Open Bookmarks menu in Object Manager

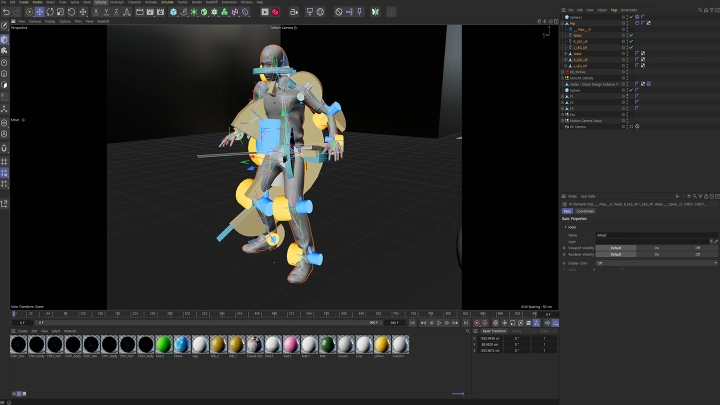pyautogui.click(x=629, y=10)
